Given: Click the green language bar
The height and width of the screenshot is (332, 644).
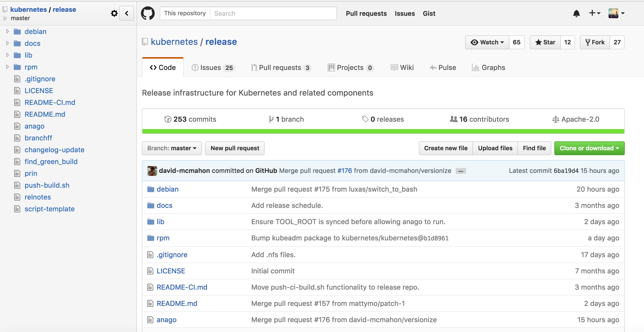Looking at the screenshot, I should [x=383, y=131].
